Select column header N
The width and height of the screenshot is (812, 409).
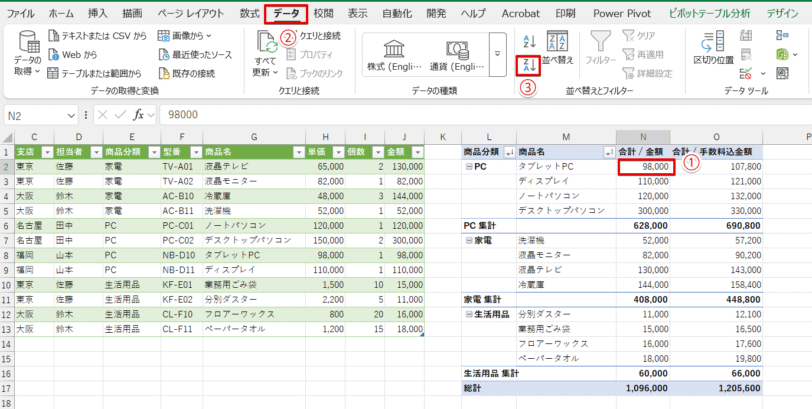pyautogui.click(x=643, y=137)
